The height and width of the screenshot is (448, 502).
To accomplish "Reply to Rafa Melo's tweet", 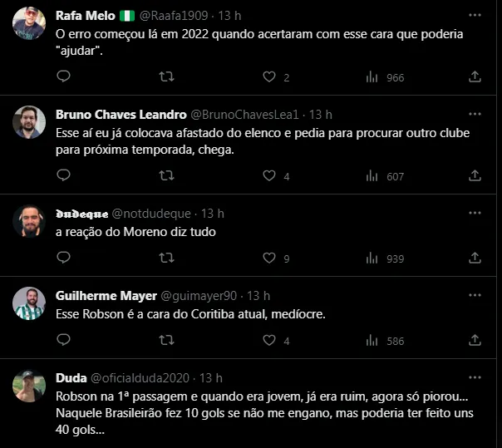I will (64, 77).
